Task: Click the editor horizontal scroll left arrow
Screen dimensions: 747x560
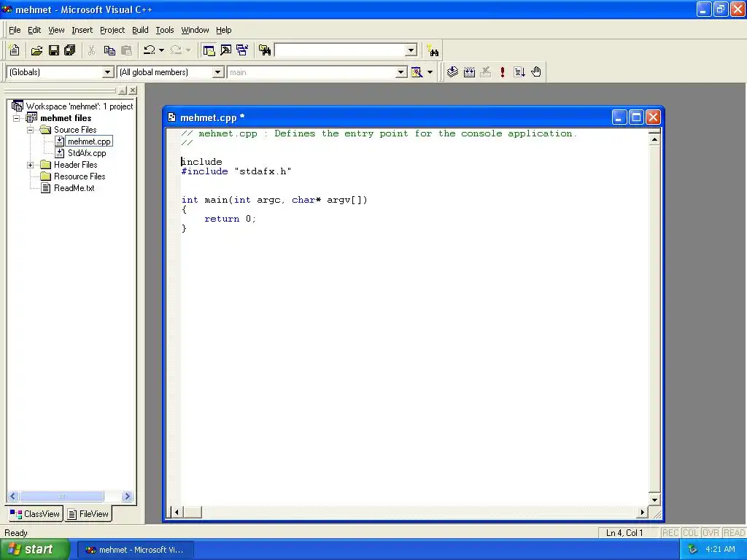Action: coord(177,513)
